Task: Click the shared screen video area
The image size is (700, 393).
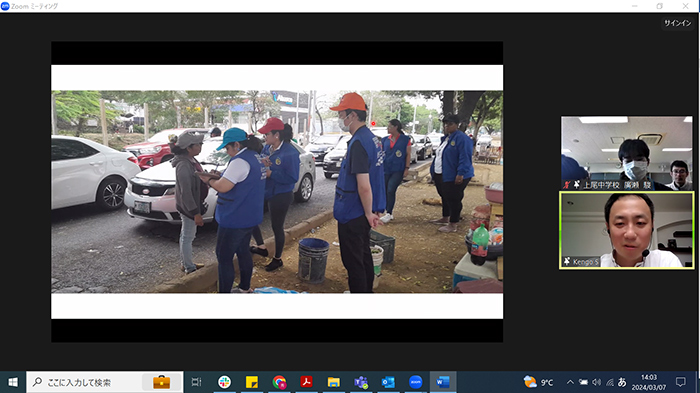Action: (x=277, y=192)
